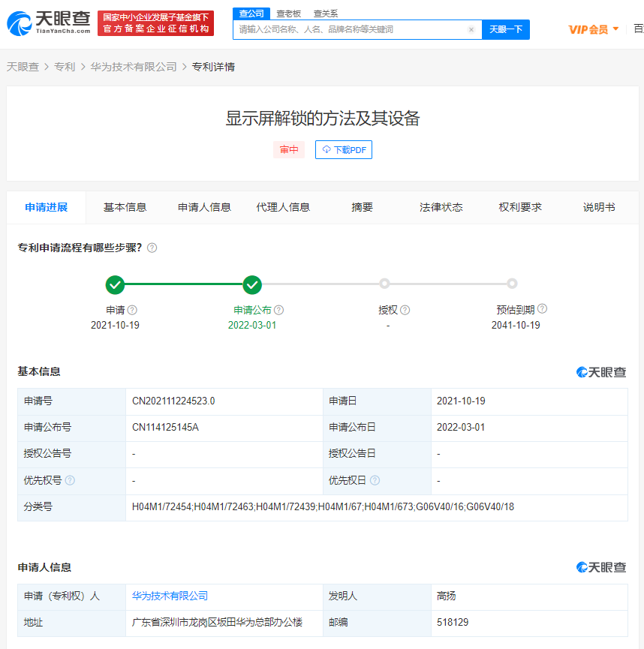The width and height of the screenshot is (644, 649).
Task: Go to 专利 in the breadcrumb
Action: click(x=65, y=67)
